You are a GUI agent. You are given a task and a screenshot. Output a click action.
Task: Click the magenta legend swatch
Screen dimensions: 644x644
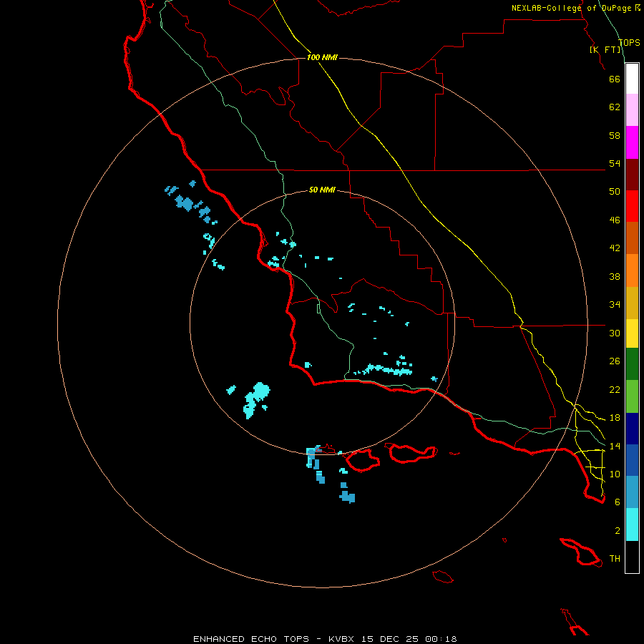click(632, 142)
